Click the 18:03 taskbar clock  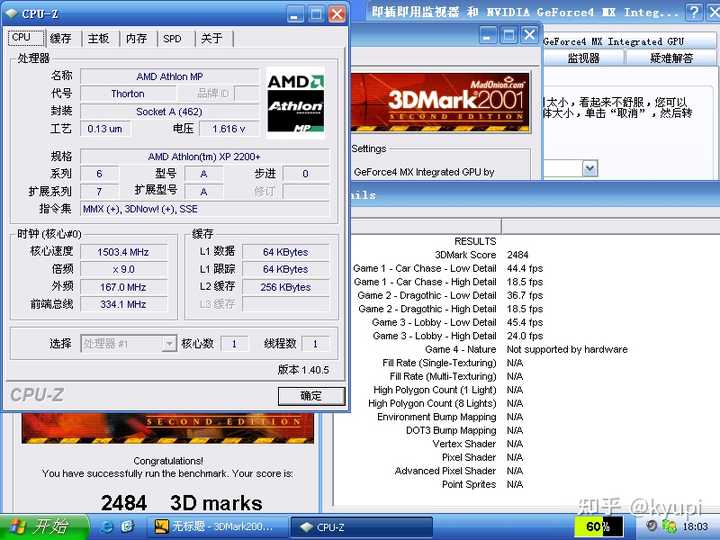coord(695,526)
